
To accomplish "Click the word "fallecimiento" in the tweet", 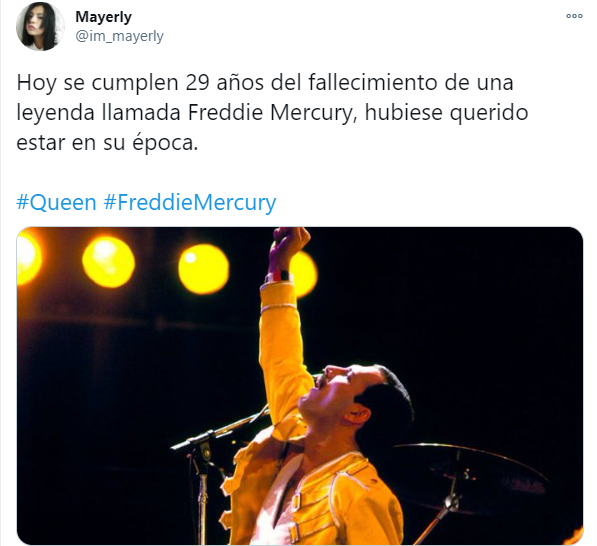I will (372, 82).
